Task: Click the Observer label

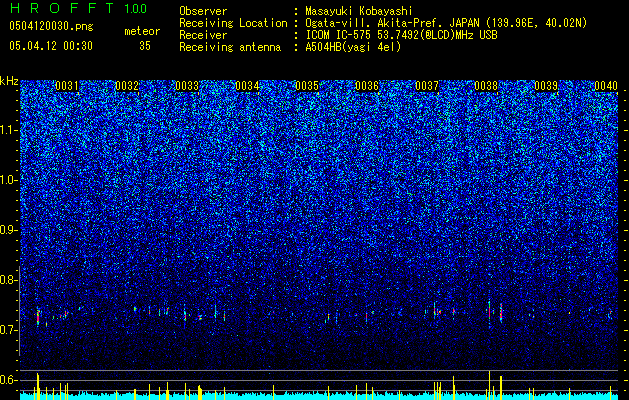Action: [x=203, y=11]
